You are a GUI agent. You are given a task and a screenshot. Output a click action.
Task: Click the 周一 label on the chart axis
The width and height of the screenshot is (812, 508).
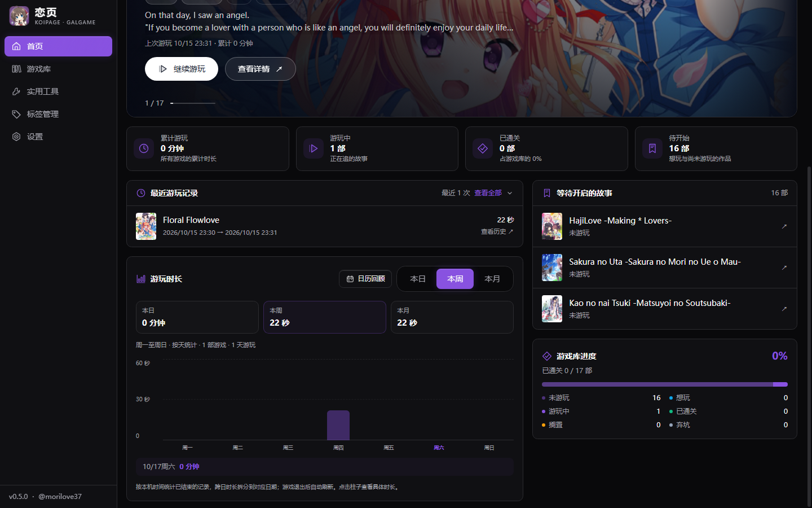coord(188,448)
